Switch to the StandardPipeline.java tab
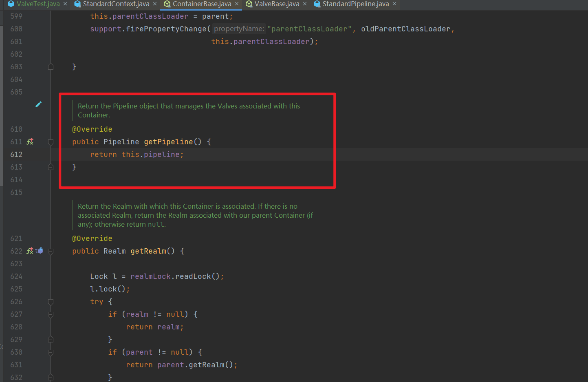The image size is (588, 382). pos(355,4)
